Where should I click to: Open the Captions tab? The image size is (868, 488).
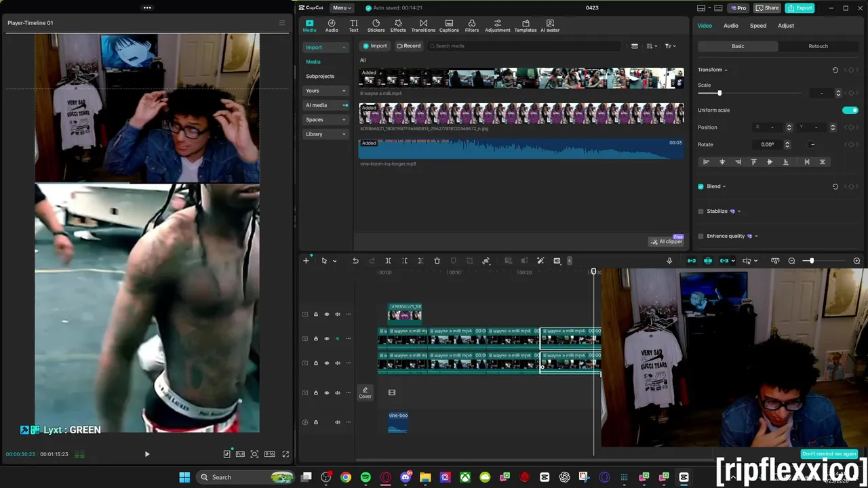449,26
